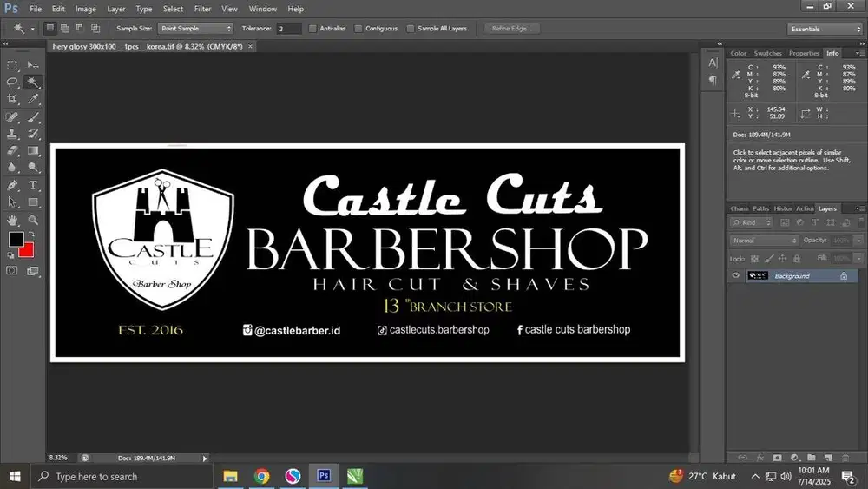The width and height of the screenshot is (868, 489).
Task: Click the foreground color swatch
Action: point(15,239)
